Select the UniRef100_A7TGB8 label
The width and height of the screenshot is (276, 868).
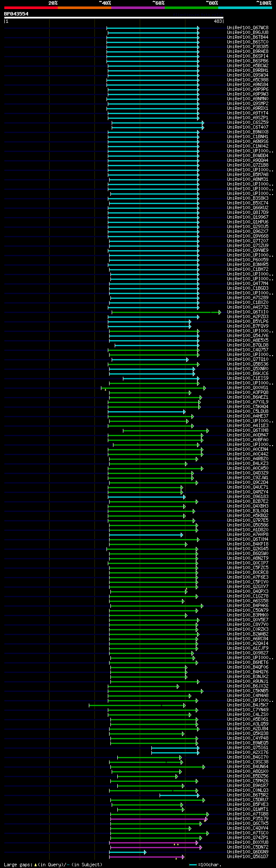coord(248,814)
